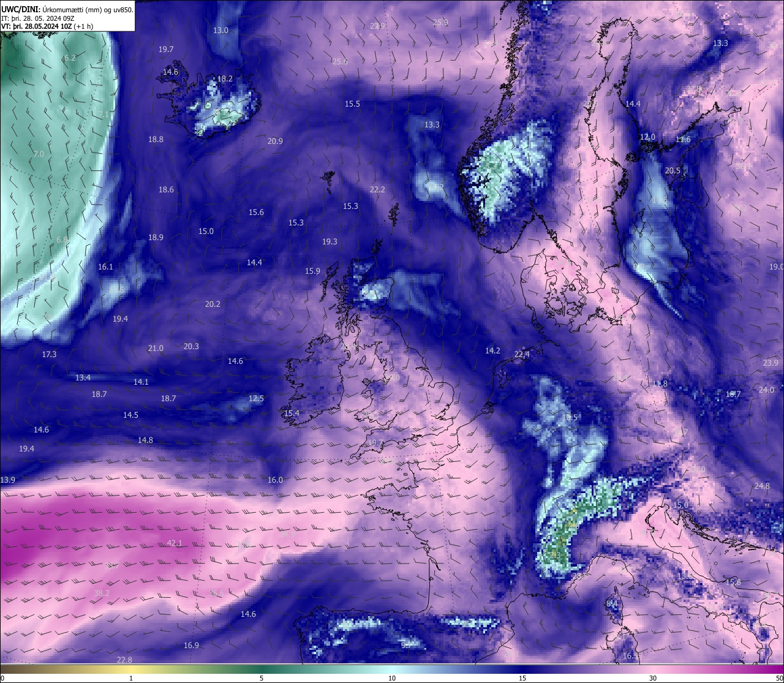Click the VT valid time line 10Z

click(x=47, y=26)
